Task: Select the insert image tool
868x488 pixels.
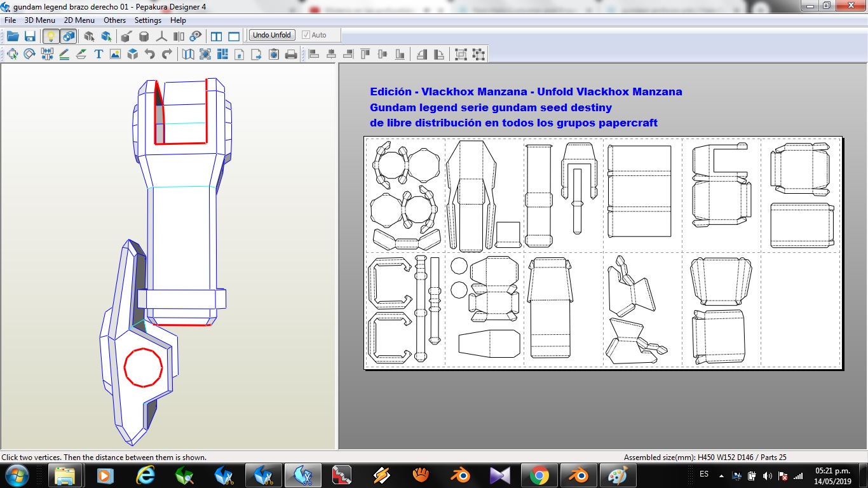Action: 115,55
